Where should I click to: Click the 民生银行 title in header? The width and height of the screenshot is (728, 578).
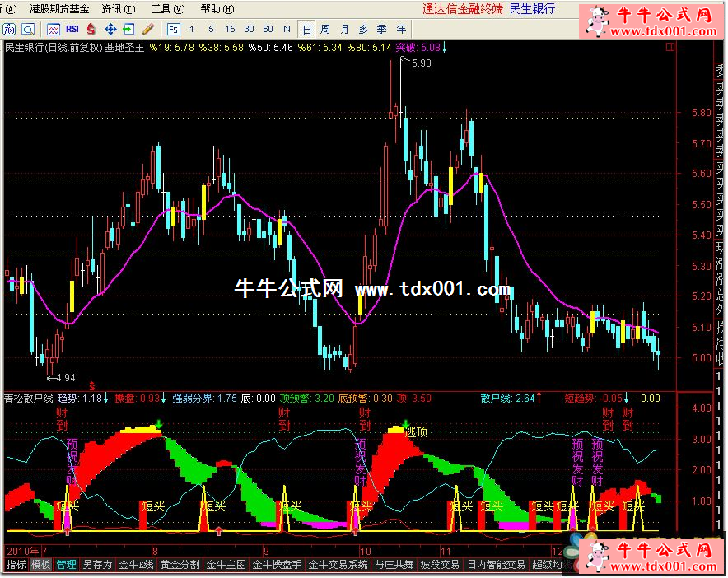(532, 9)
